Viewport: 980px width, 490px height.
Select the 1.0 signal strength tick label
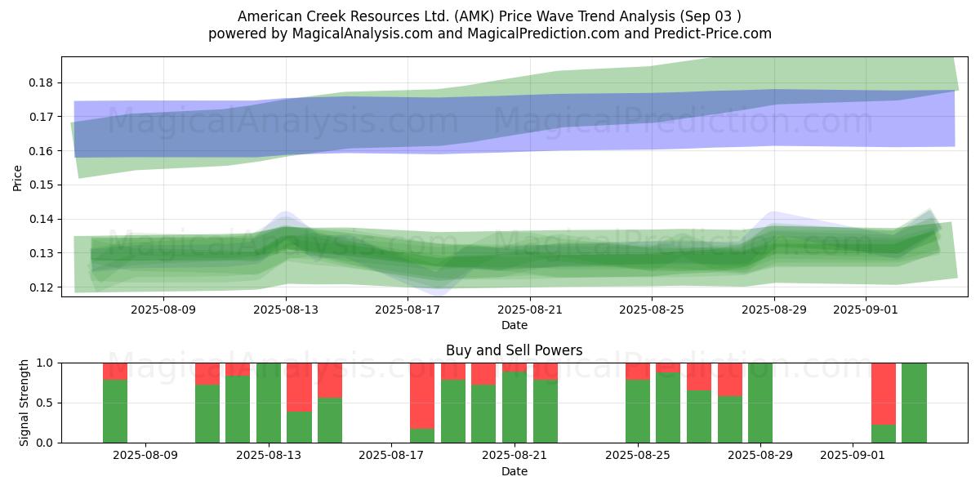point(47,363)
